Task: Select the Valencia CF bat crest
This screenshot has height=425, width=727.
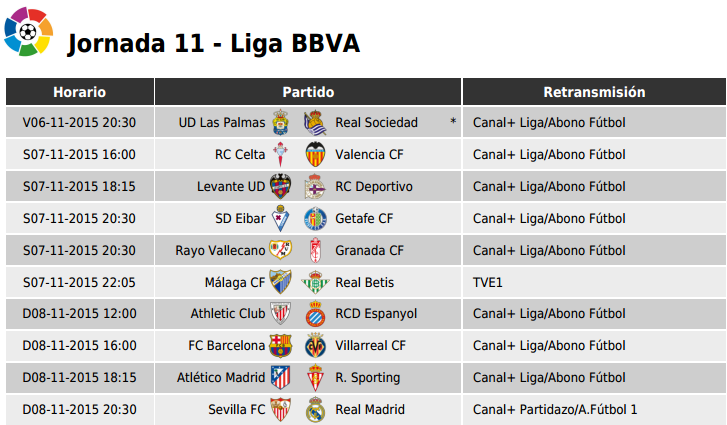Action: pyautogui.click(x=315, y=154)
